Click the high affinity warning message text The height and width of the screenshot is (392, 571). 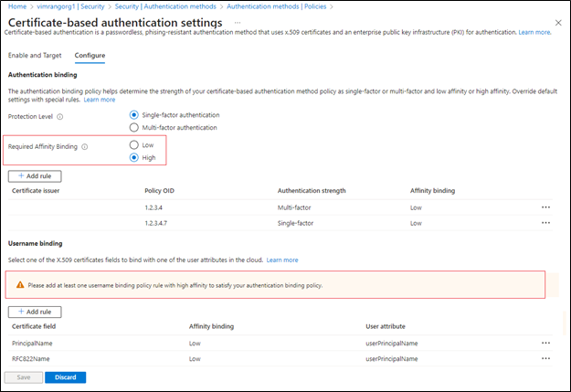175,285
